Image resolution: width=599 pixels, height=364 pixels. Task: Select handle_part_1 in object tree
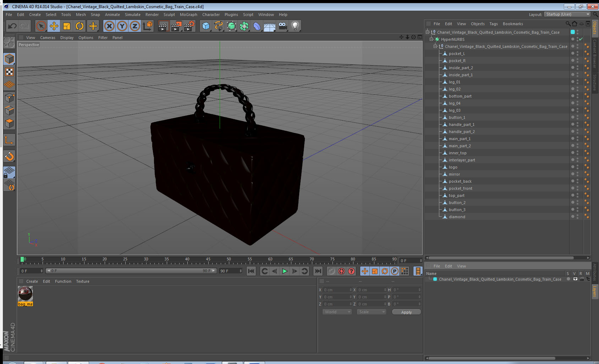pyautogui.click(x=461, y=125)
